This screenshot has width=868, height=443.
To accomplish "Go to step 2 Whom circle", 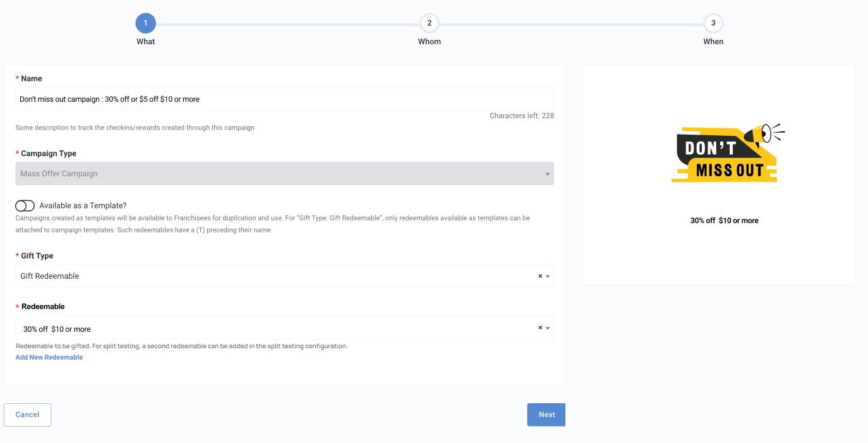I will click(x=430, y=23).
